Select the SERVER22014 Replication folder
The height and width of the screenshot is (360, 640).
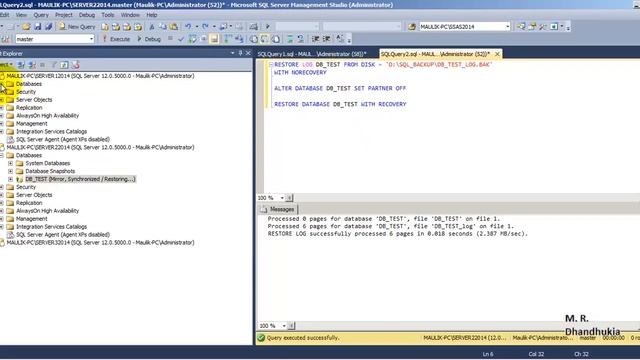coord(29,203)
